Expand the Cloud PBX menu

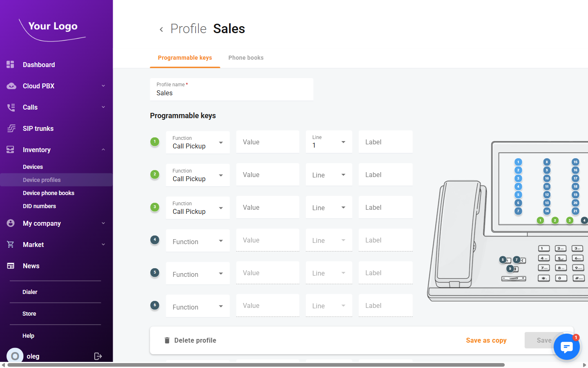point(103,86)
